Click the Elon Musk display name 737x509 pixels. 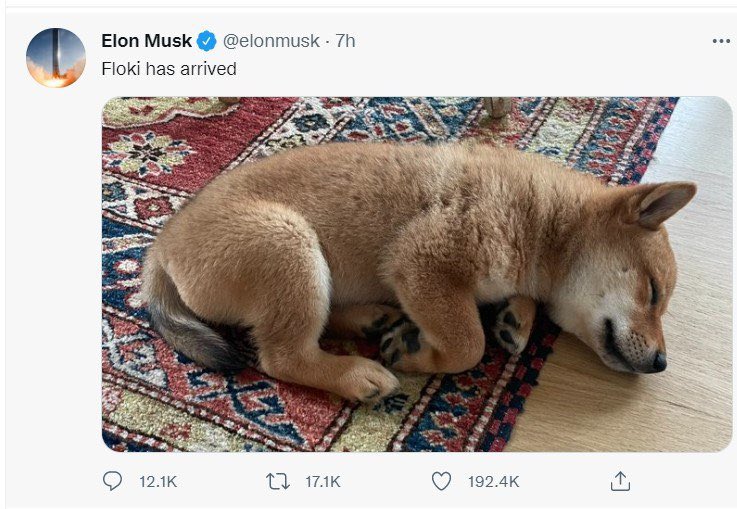146,41
